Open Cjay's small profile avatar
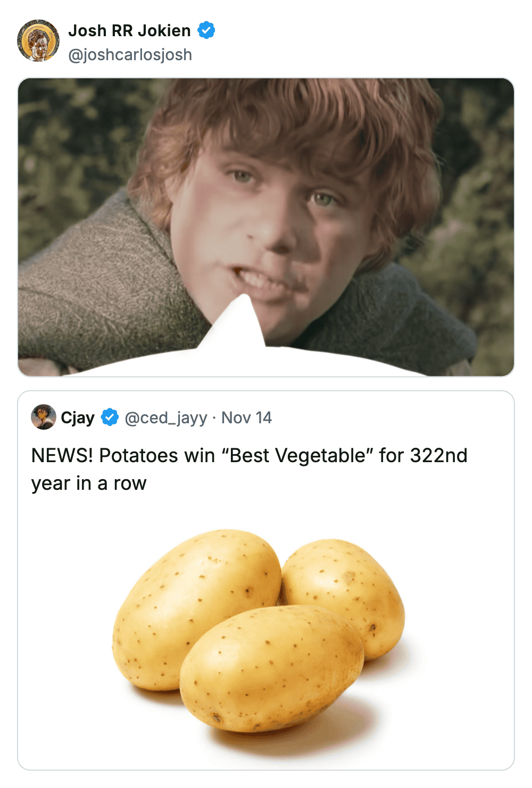This screenshot has width=532, height=788. (44, 417)
